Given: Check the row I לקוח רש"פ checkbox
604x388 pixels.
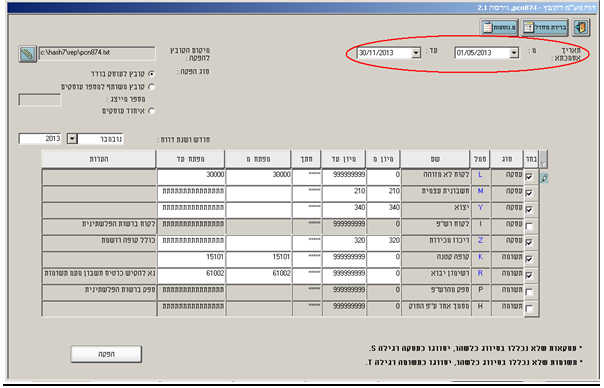Looking at the screenshot, I should click(x=529, y=226).
